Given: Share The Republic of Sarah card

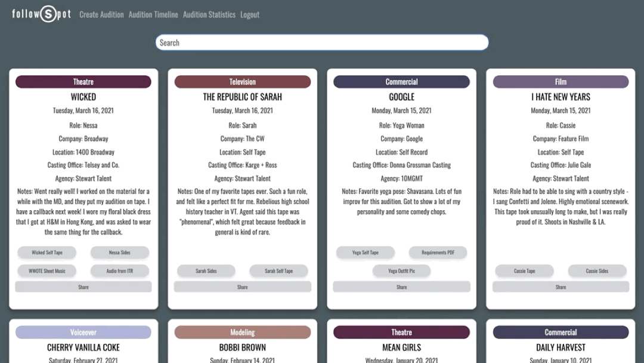Looking at the screenshot, I should 242,287.
